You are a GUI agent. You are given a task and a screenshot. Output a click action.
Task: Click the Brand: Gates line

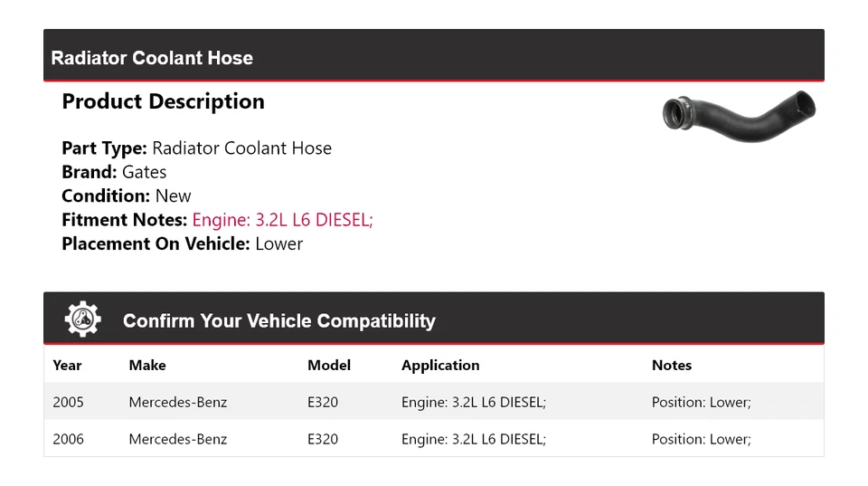point(114,172)
